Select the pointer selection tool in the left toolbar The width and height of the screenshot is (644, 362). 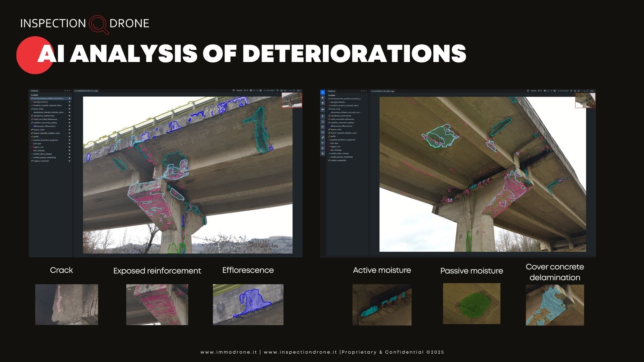pos(323,97)
